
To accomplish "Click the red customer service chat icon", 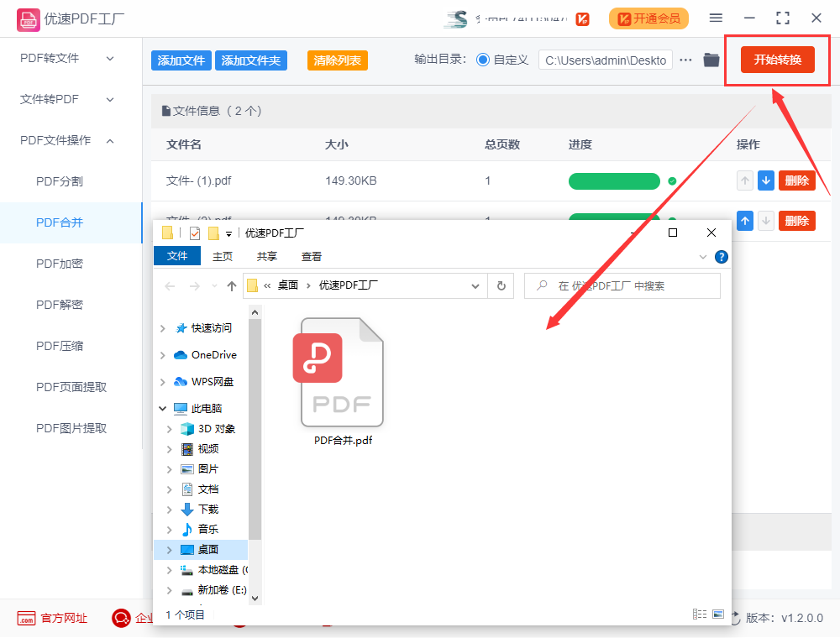I will (x=121, y=618).
